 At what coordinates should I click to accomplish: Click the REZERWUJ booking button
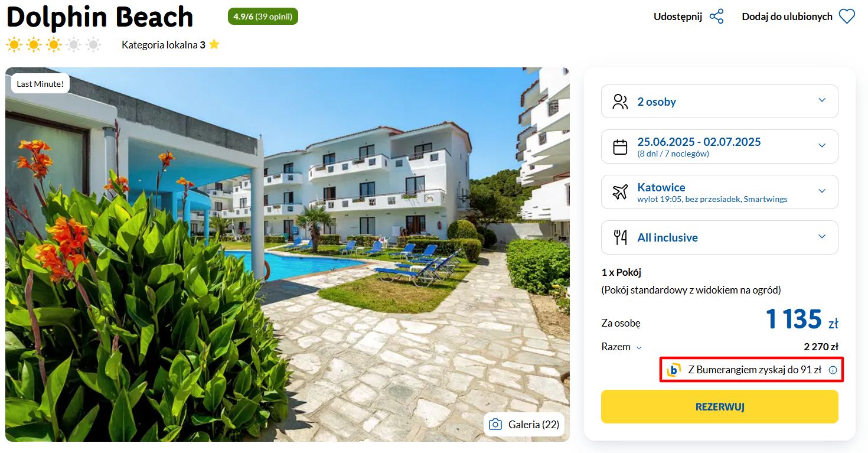tap(719, 406)
